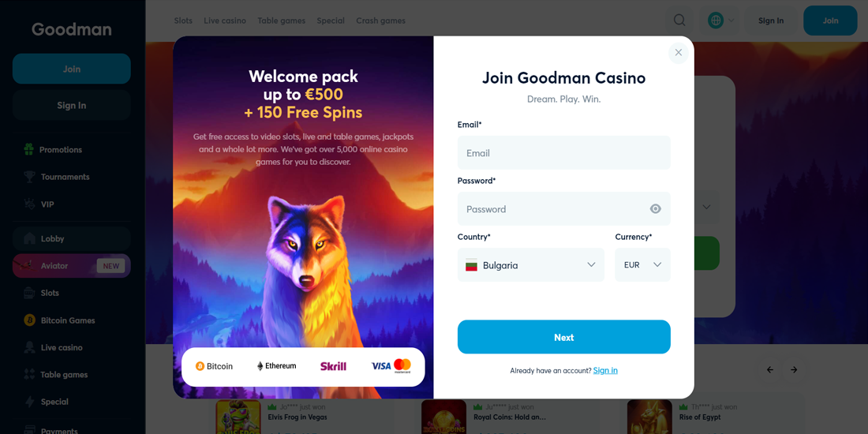Click the right arrow carousel button
The height and width of the screenshot is (434, 868).
tap(794, 370)
